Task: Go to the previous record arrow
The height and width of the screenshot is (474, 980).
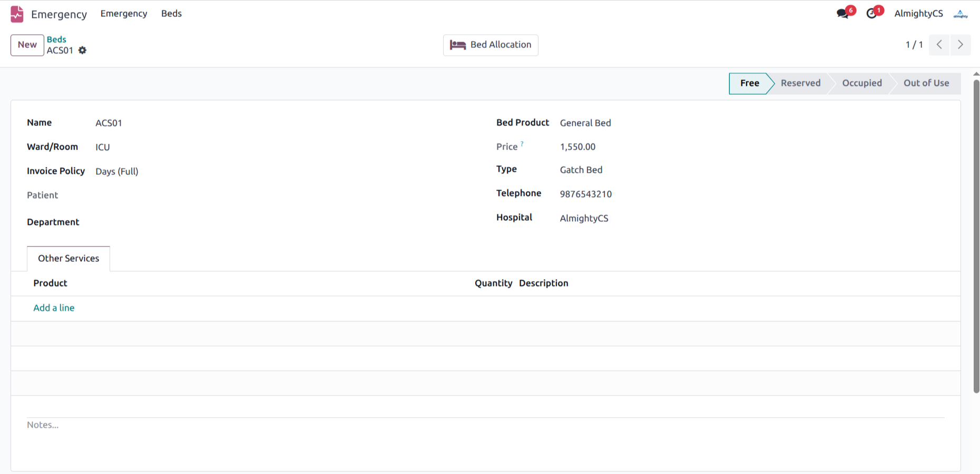Action: tap(939, 45)
